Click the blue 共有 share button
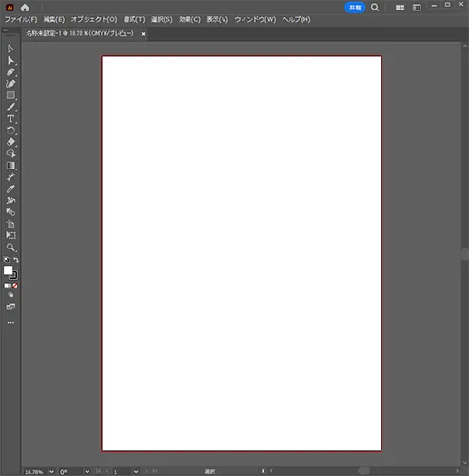469x476 pixels. [355, 8]
